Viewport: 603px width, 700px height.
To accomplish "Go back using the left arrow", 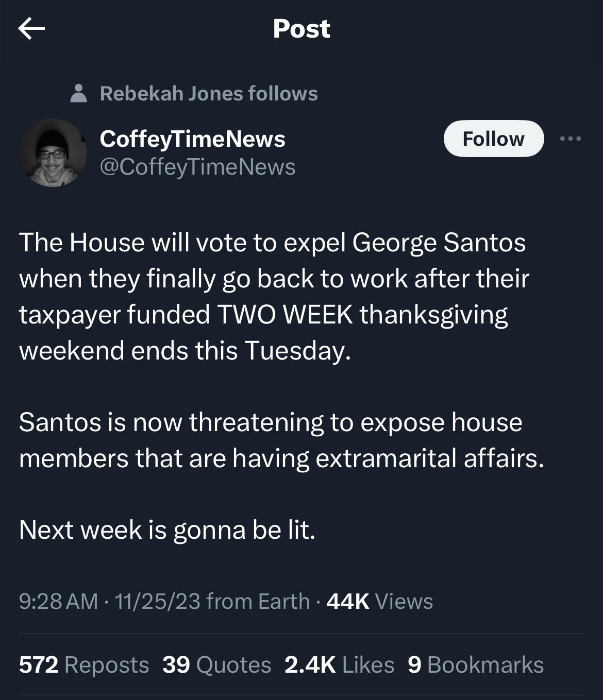I will [31, 28].
